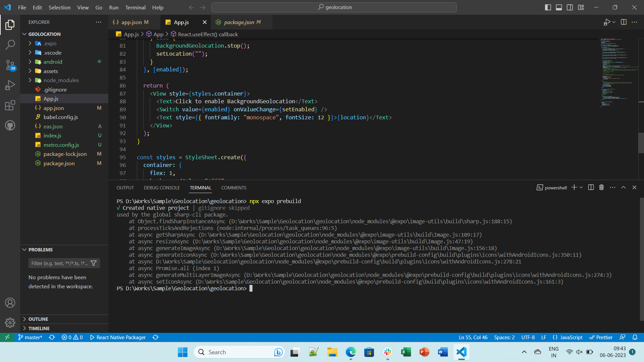
Task: Open the Manage settings gear
Action: [x=10, y=322]
